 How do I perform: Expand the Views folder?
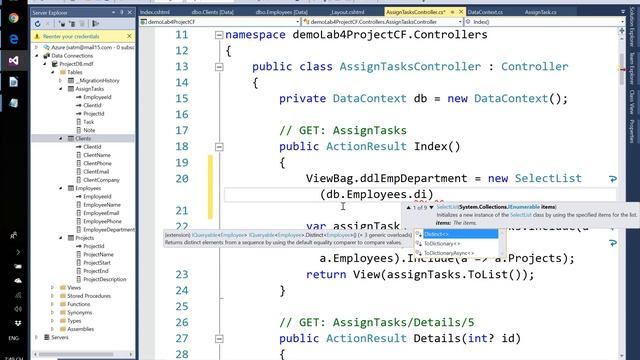[52, 287]
